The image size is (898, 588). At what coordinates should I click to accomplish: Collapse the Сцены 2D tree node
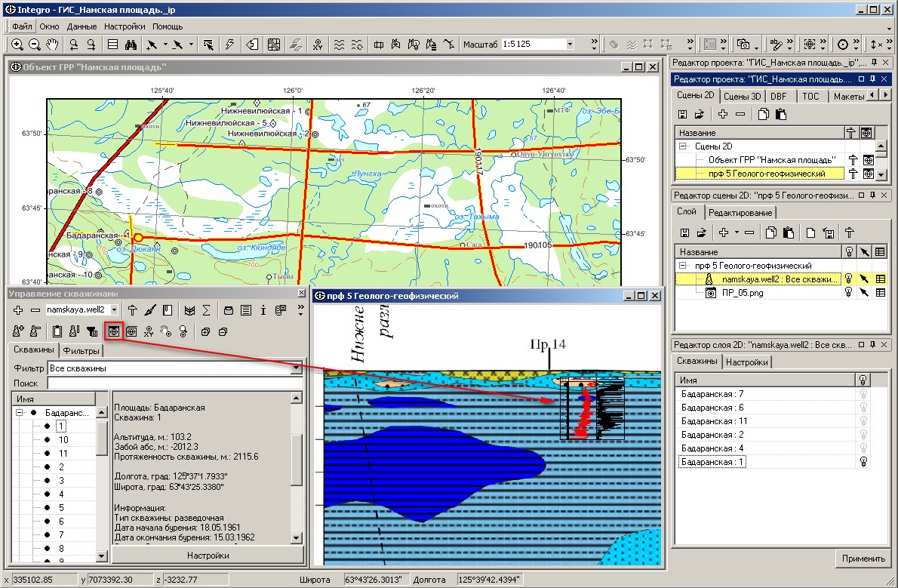coord(683,146)
